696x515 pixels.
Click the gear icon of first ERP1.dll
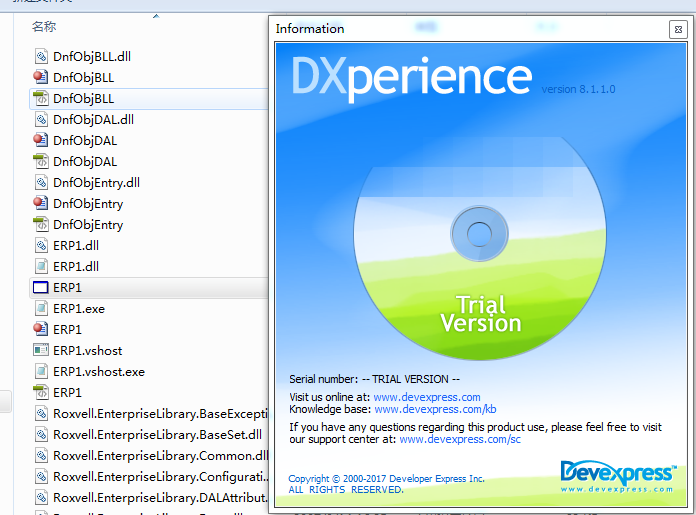click(x=41, y=245)
